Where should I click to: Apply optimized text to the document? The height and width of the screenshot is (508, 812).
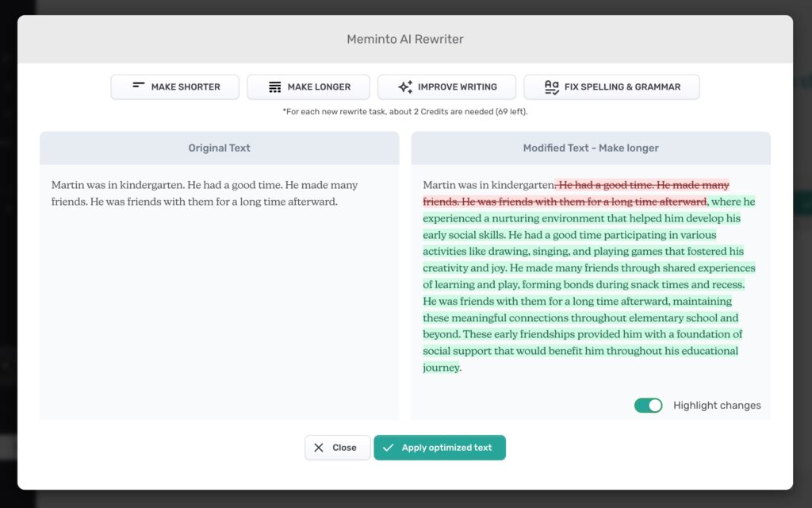439,448
